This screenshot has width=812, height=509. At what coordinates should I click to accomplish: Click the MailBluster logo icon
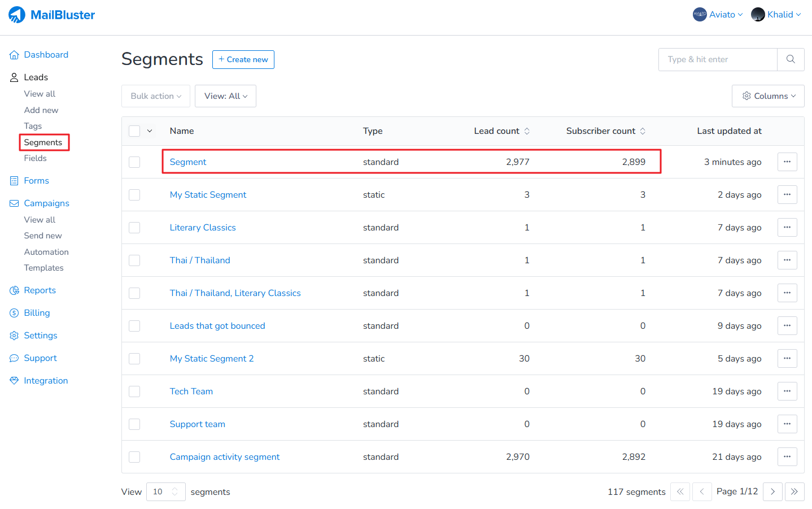point(17,15)
